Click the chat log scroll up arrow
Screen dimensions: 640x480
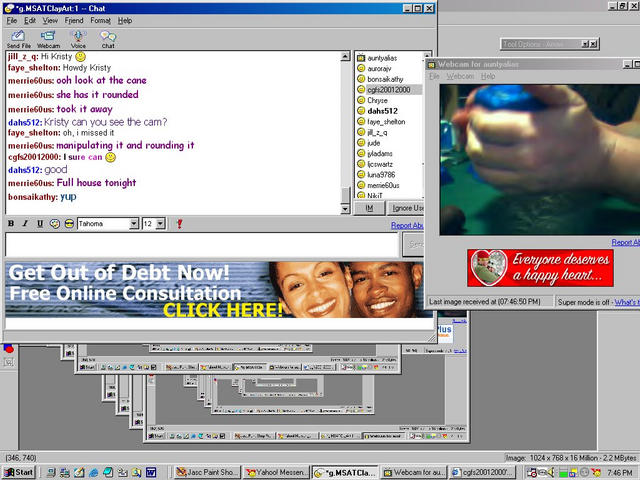(345, 56)
